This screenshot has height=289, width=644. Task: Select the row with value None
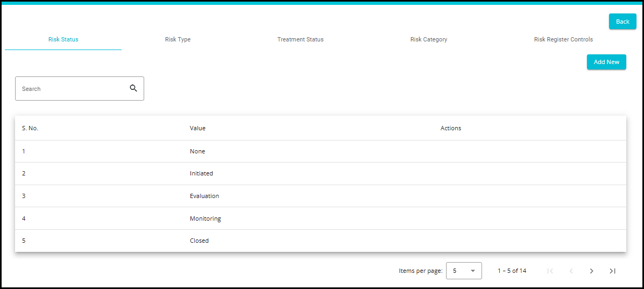pyautogui.click(x=197, y=151)
